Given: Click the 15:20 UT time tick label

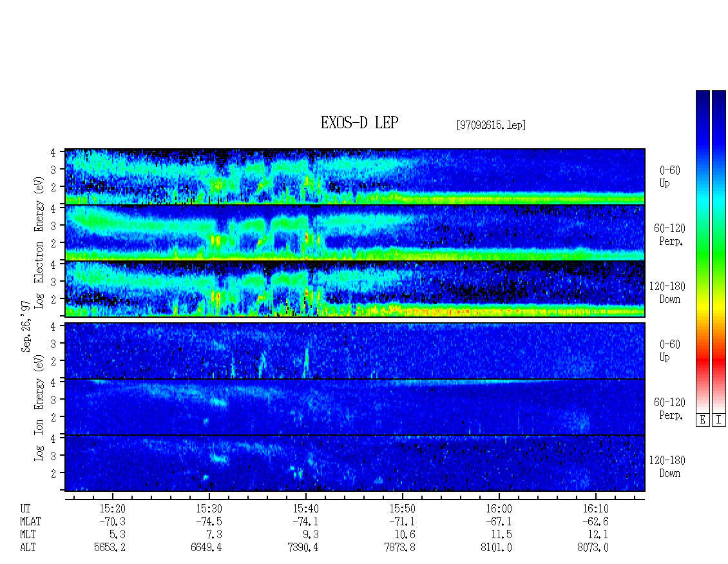Looking at the screenshot, I should (x=112, y=509).
